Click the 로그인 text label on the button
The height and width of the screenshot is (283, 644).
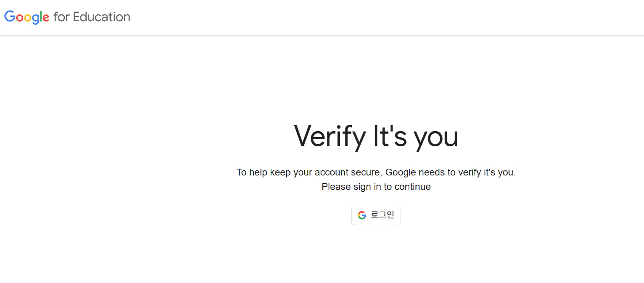click(x=383, y=215)
